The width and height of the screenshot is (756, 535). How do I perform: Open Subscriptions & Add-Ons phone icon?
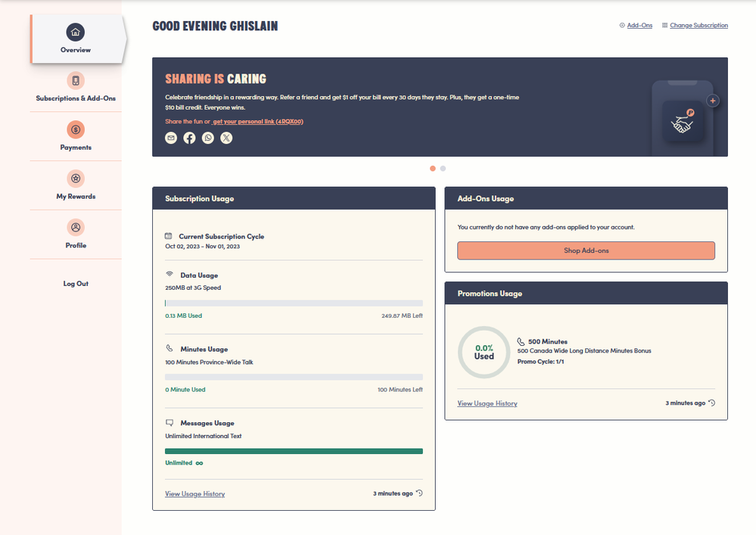point(76,81)
